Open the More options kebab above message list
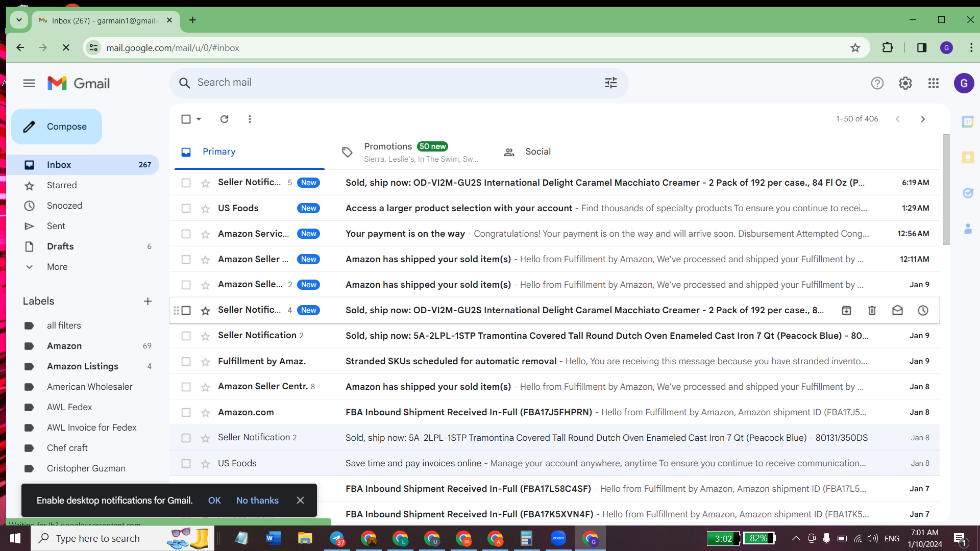Screen dimensions: 980x551 point(250,119)
